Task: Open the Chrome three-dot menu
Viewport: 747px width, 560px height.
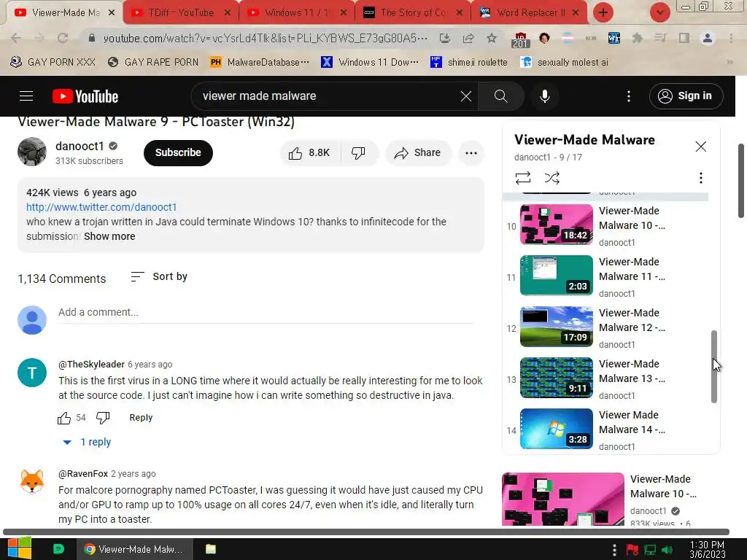Action: [731, 38]
